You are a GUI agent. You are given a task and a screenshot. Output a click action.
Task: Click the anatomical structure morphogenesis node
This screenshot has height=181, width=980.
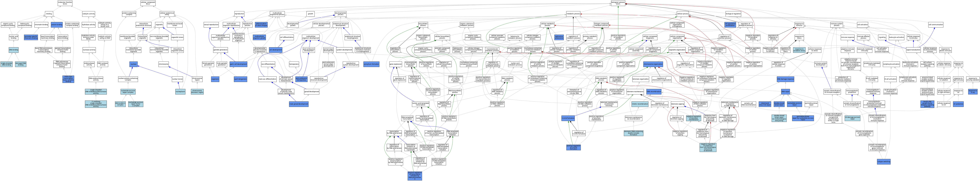[353, 37]
